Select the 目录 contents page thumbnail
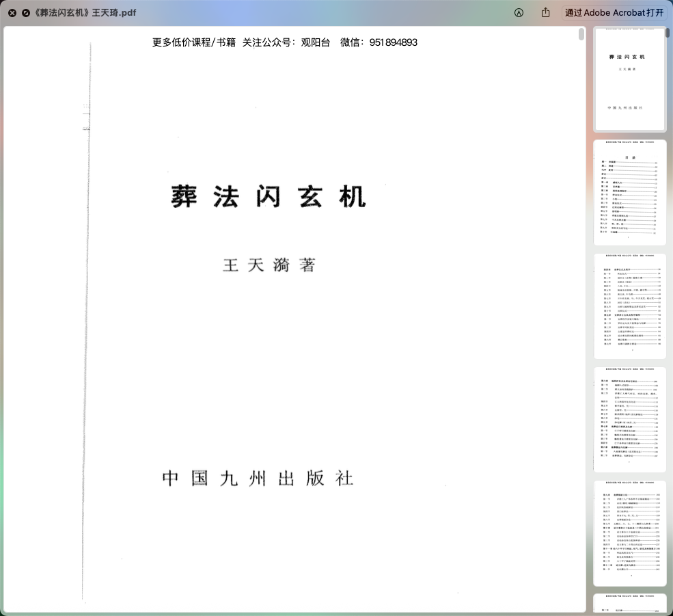 coord(629,193)
